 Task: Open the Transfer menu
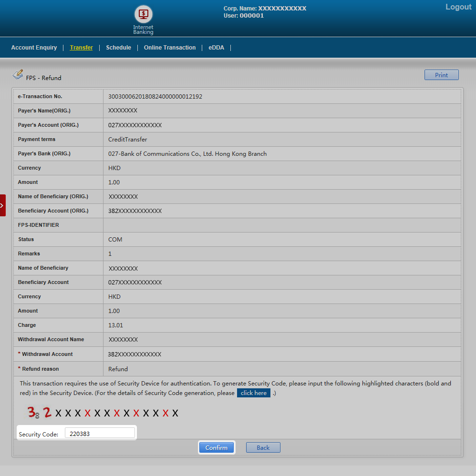click(81, 48)
